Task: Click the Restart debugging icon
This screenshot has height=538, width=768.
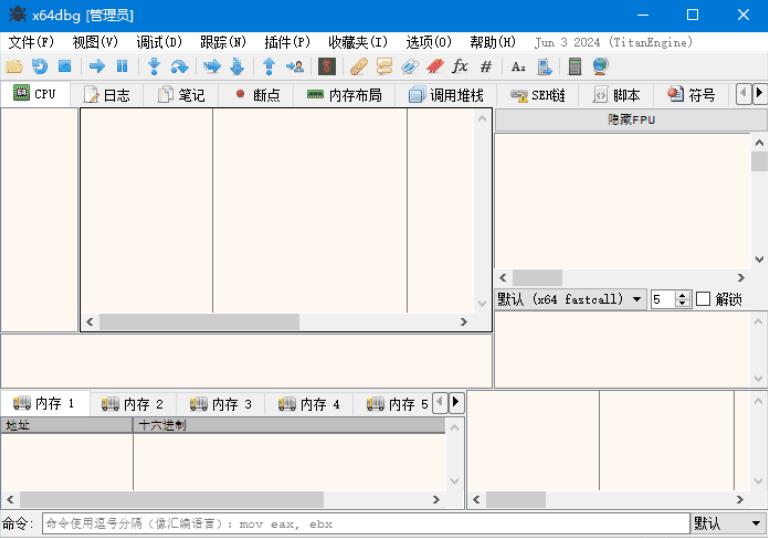Action: 39,66
